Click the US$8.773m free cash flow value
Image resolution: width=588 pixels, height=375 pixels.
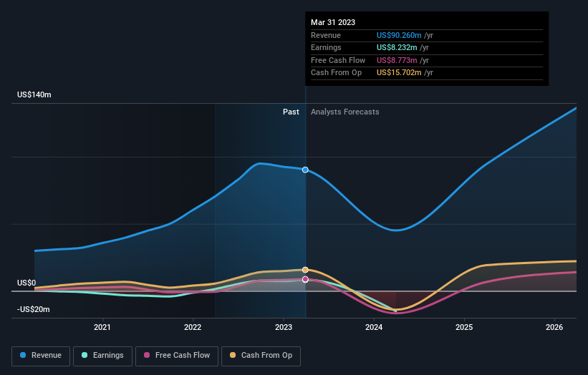coord(397,60)
